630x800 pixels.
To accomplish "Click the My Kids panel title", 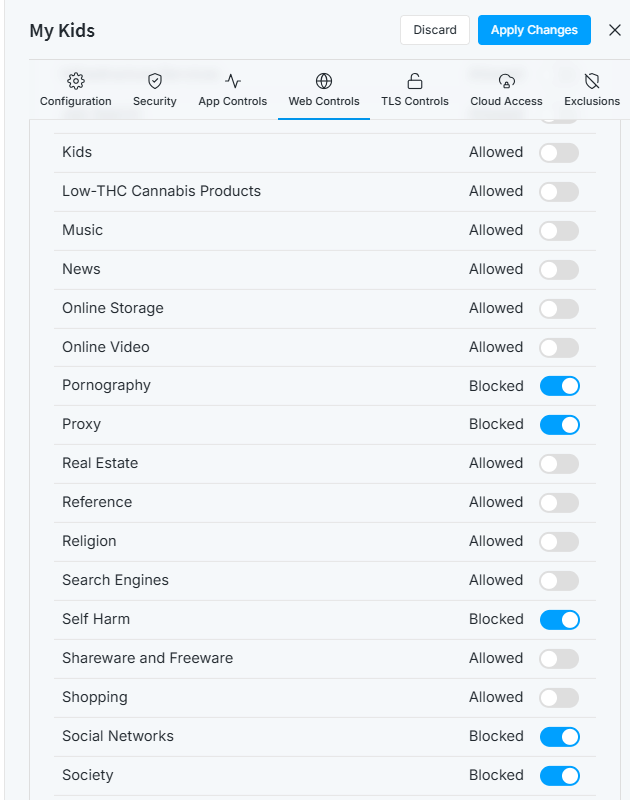I will pyautogui.click(x=62, y=31).
